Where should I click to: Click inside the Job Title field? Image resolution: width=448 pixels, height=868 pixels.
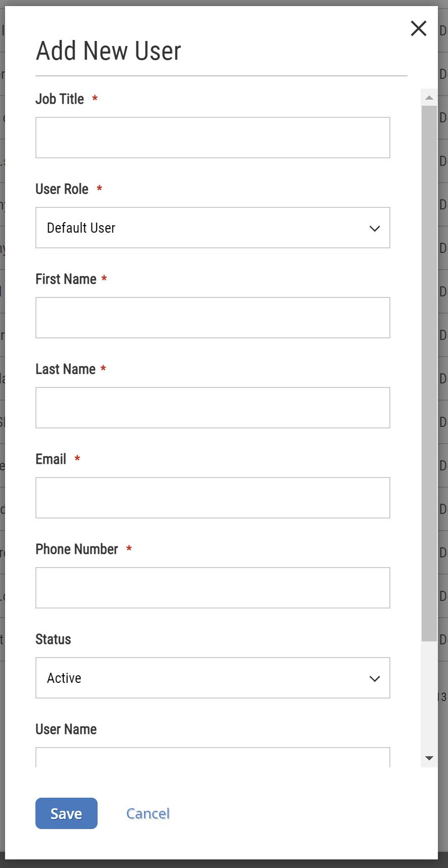point(212,137)
